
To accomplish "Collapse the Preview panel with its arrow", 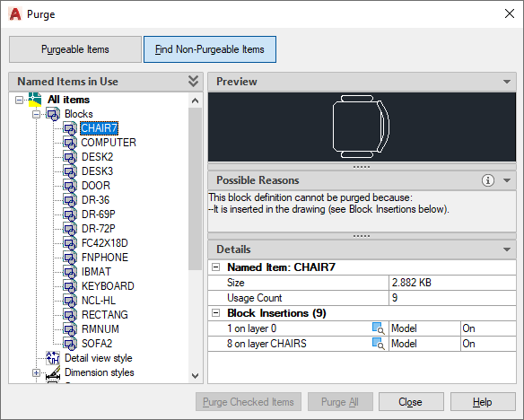I will coord(507,82).
